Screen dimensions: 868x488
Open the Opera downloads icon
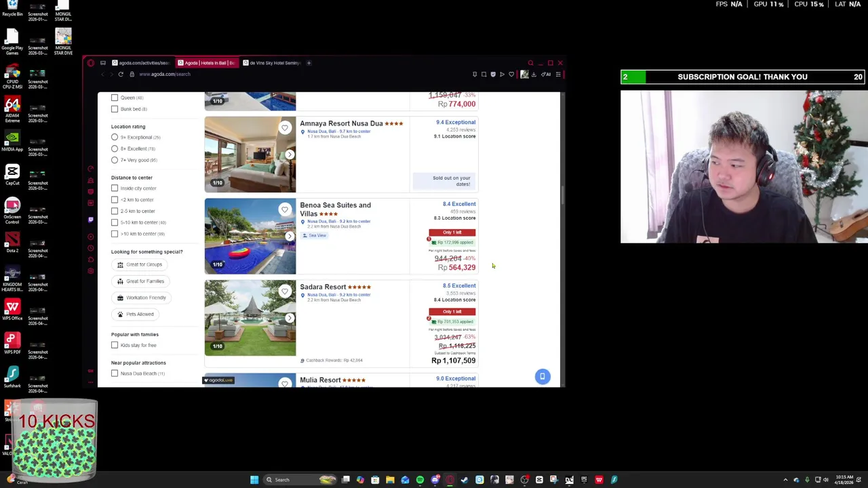(534, 75)
